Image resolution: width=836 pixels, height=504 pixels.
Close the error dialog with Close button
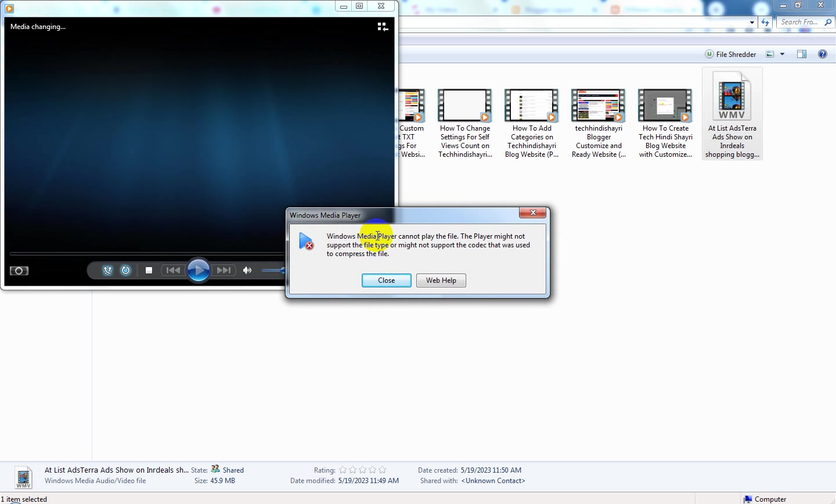click(x=387, y=280)
